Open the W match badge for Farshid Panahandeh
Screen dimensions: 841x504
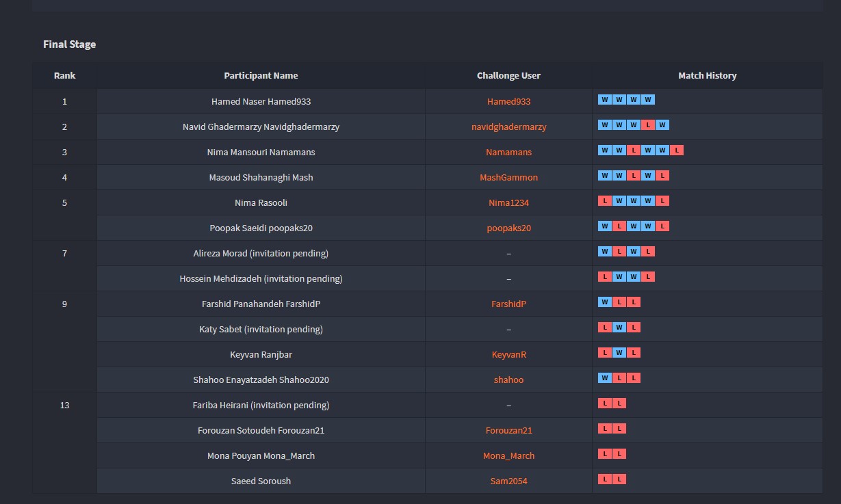(604, 302)
